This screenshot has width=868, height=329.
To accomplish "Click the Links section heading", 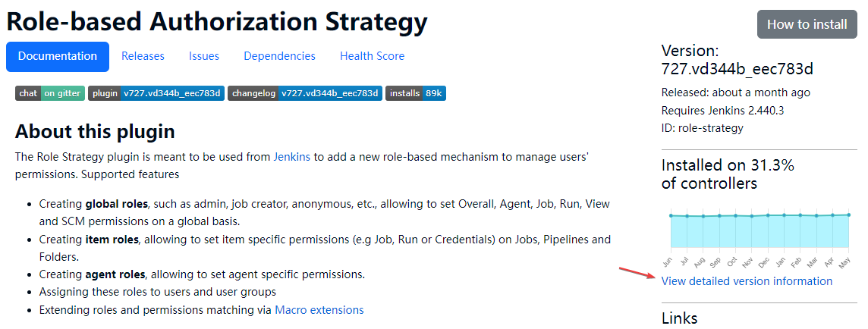I will coord(679,318).
